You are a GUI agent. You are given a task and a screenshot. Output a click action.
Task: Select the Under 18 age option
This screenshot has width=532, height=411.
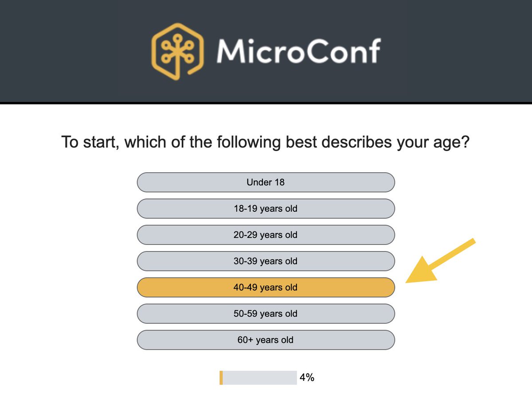click(266, 182)
